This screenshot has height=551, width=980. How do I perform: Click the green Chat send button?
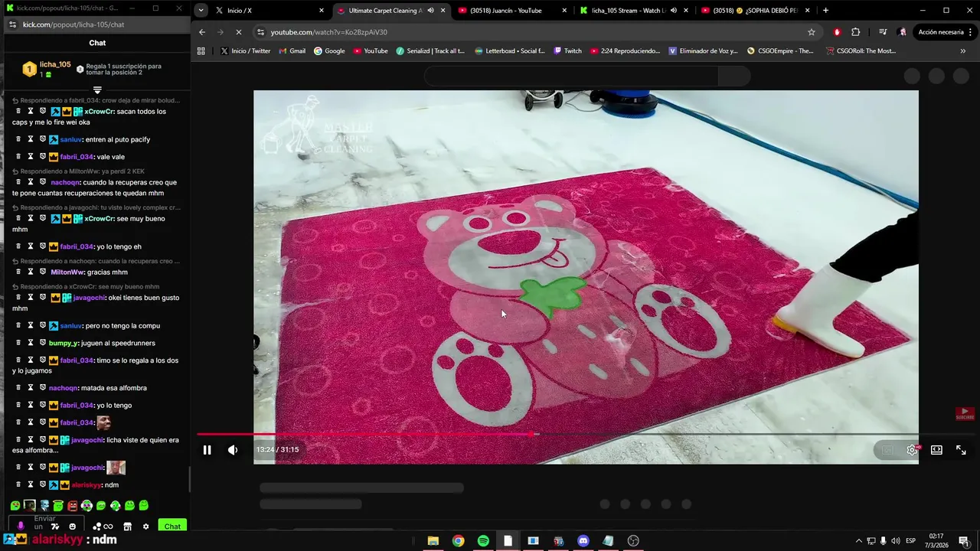(172, 527)
